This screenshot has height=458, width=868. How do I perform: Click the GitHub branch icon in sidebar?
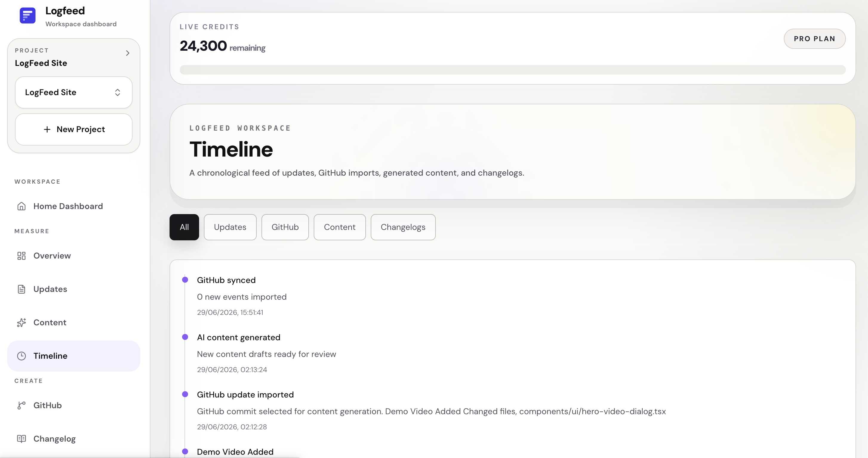point(21,406)
